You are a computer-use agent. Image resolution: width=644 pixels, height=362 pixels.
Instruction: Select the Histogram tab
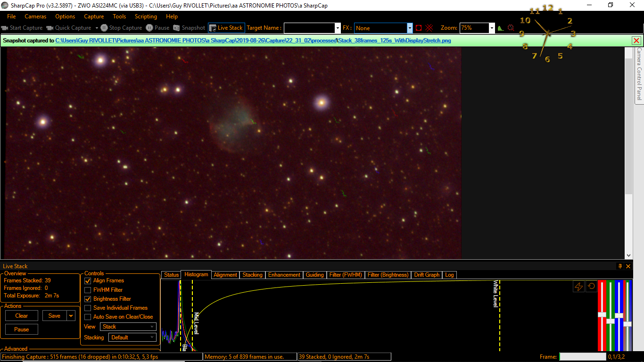click(196, 274)
